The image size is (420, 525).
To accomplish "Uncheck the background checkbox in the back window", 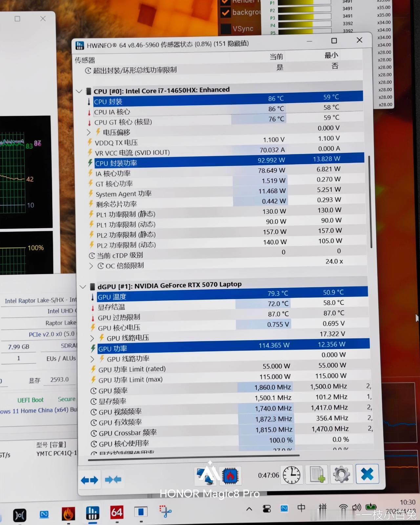I will 225,13.
